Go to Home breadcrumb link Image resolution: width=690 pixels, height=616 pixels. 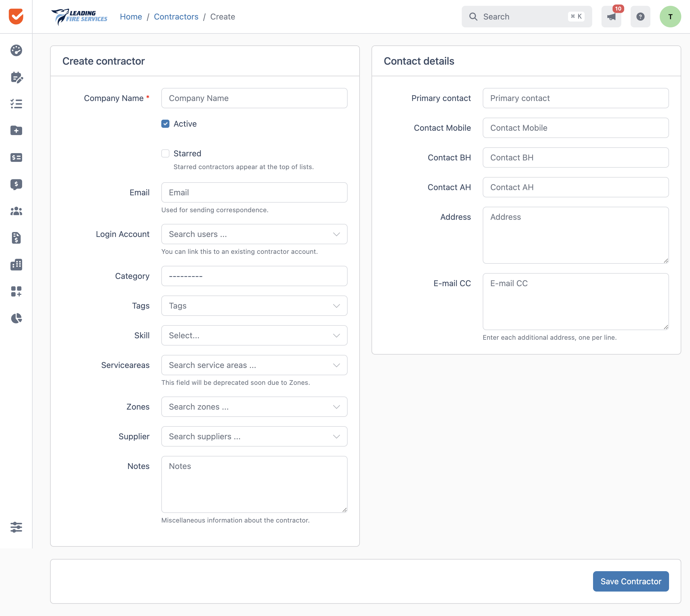tap(131, 17)
